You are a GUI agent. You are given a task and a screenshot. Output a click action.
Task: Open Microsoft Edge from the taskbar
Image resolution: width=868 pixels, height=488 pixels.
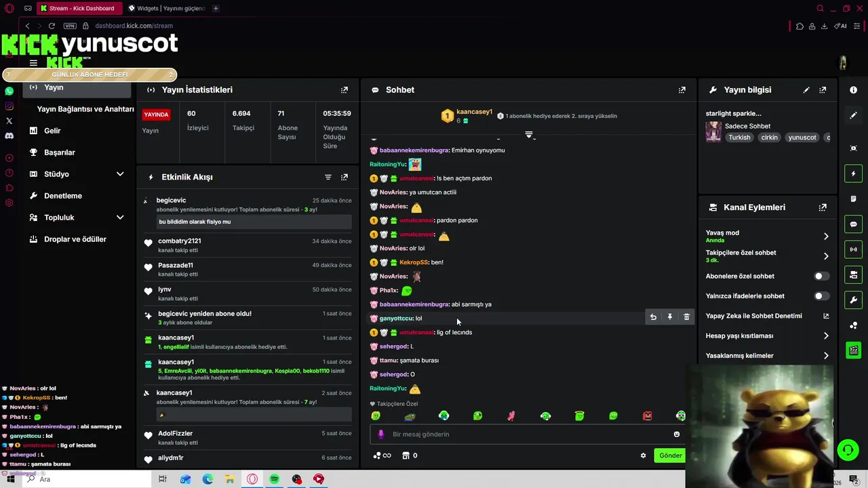(208, 479)
